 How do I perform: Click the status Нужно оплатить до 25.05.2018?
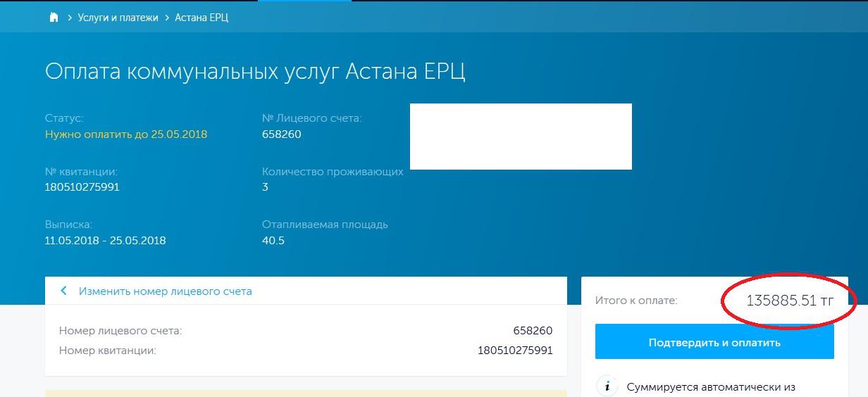[x=126, y=134]
